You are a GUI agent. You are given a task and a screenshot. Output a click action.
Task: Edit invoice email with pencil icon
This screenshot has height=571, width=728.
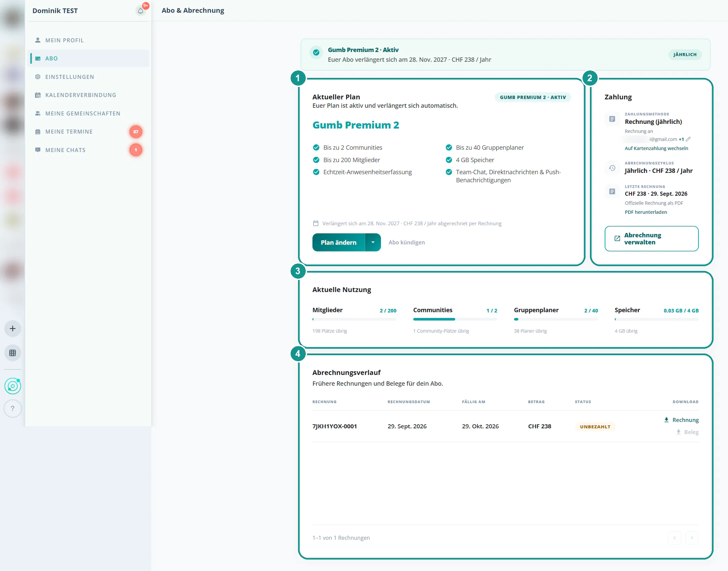[688, 139]
